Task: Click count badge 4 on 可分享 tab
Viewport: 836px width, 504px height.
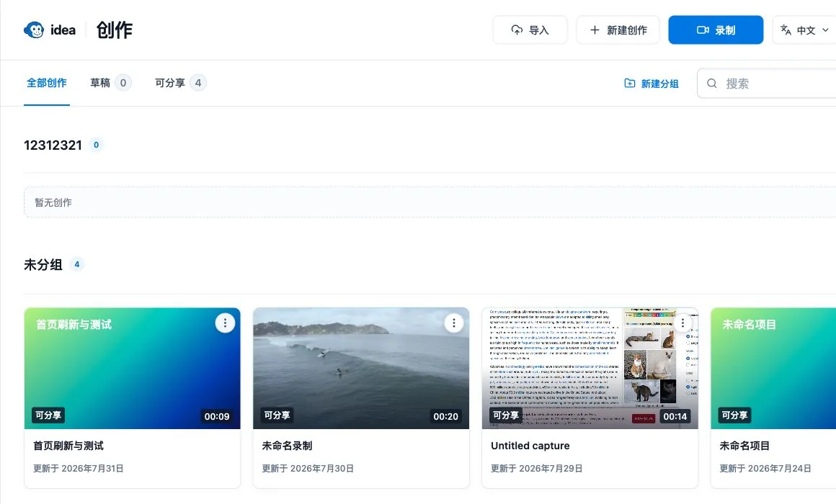Action: click(x=197, y=83)
